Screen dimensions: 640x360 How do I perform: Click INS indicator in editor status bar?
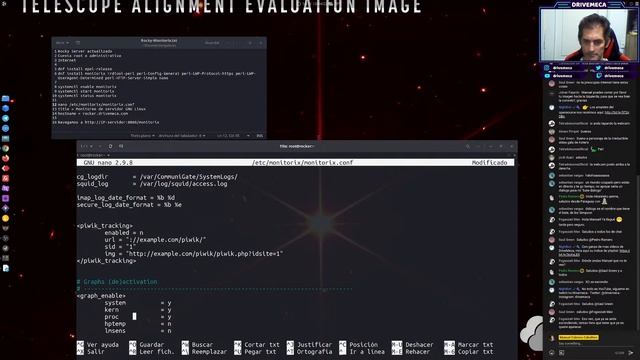(260, 136)
